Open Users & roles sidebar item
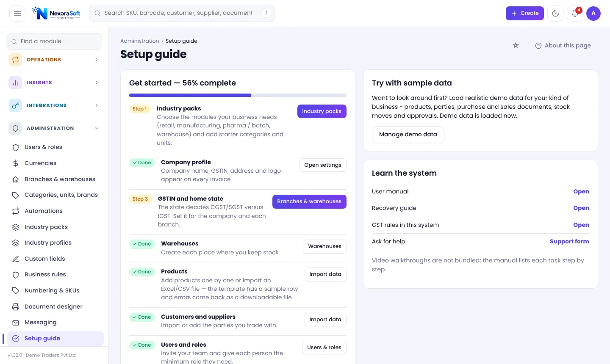 pyautogui.click(x=55, y=147)
